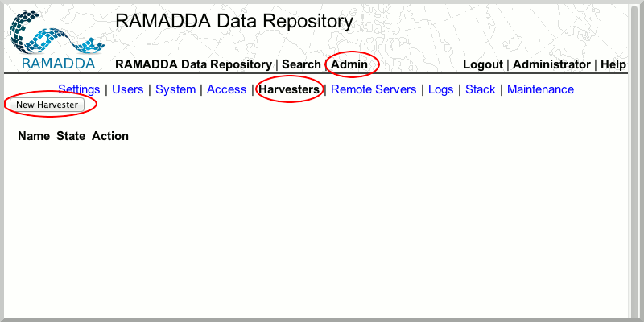The height and width of the screenshot is (322, 644).
Task: Go to the Search page
Action: click(x=301, y=64)
